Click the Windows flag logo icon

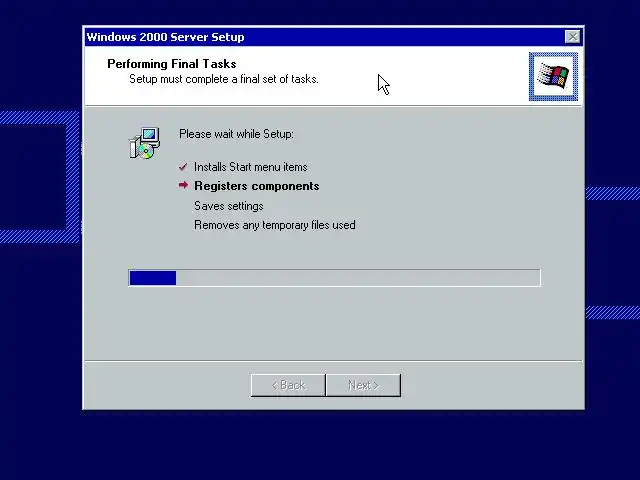pyautogui.click(x=553, y=76)
